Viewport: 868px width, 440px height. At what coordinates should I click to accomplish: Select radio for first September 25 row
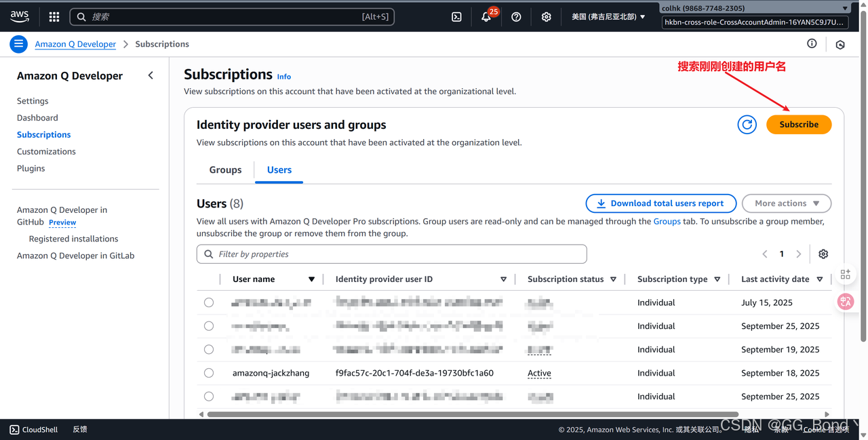pos(209,326)
